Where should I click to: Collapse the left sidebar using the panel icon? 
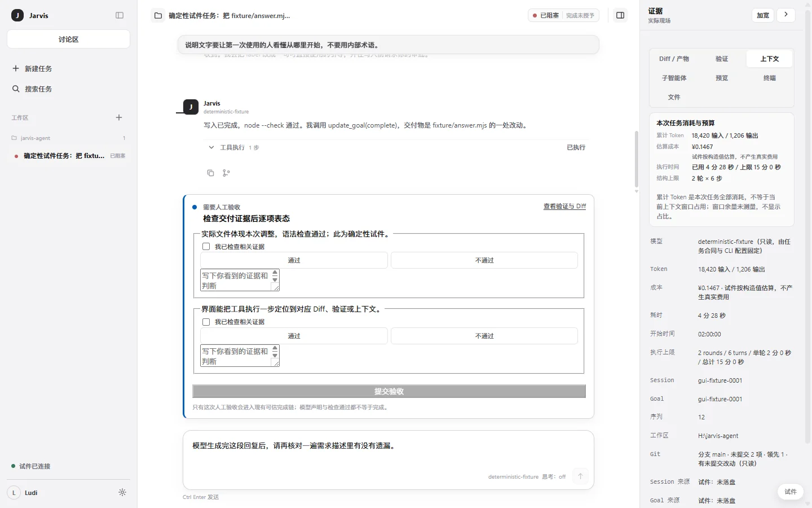pyautogui.click(x=120, y=15)
